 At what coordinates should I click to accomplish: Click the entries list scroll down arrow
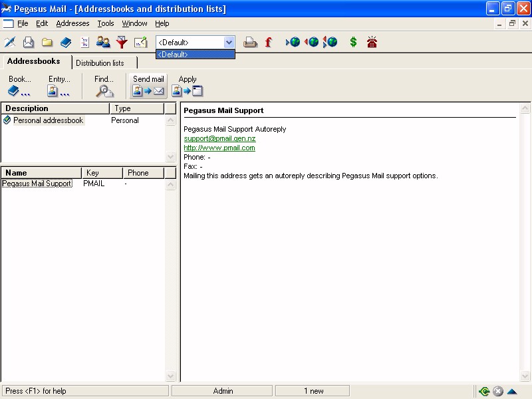171,376
